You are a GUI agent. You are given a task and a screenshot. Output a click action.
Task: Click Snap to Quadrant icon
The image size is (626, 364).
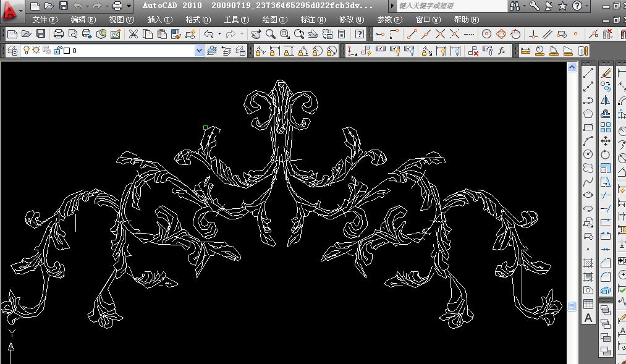coord(501,34)
